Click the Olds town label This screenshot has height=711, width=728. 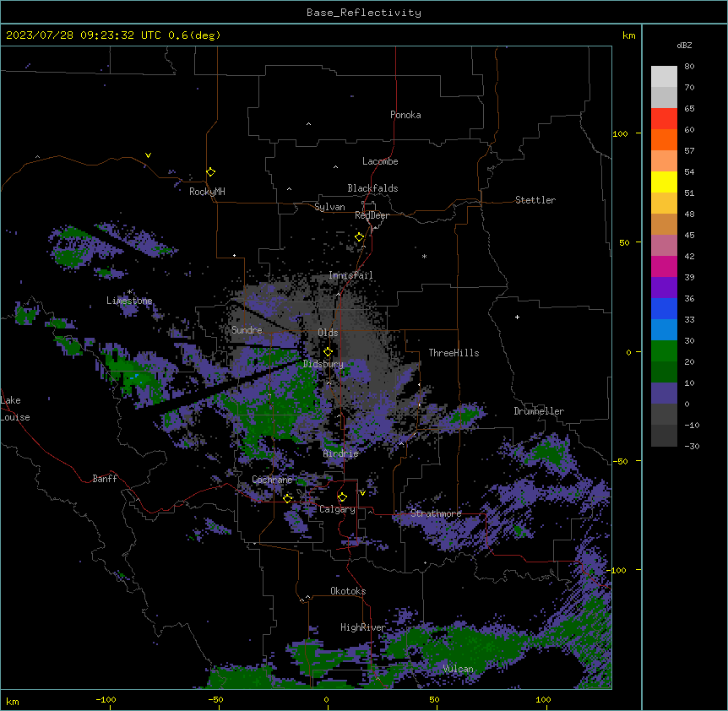pos(328,333)
